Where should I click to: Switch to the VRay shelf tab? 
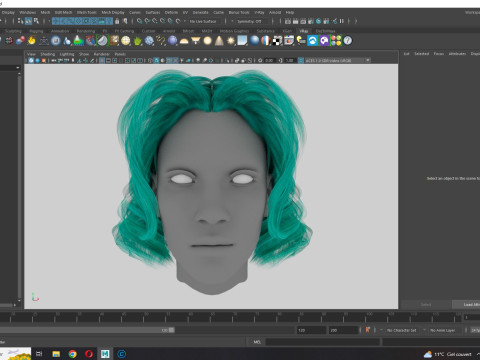pyautogui.click(x=303, y=31)
